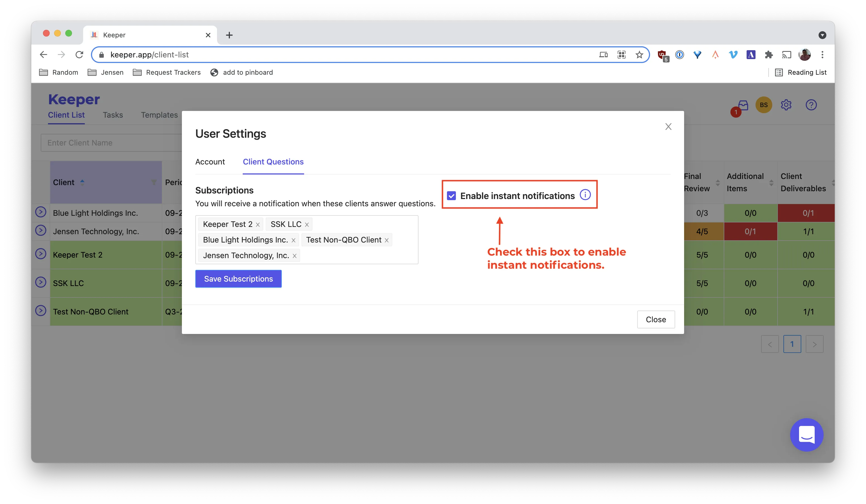Click the info icon beside instant notifications

585,195
